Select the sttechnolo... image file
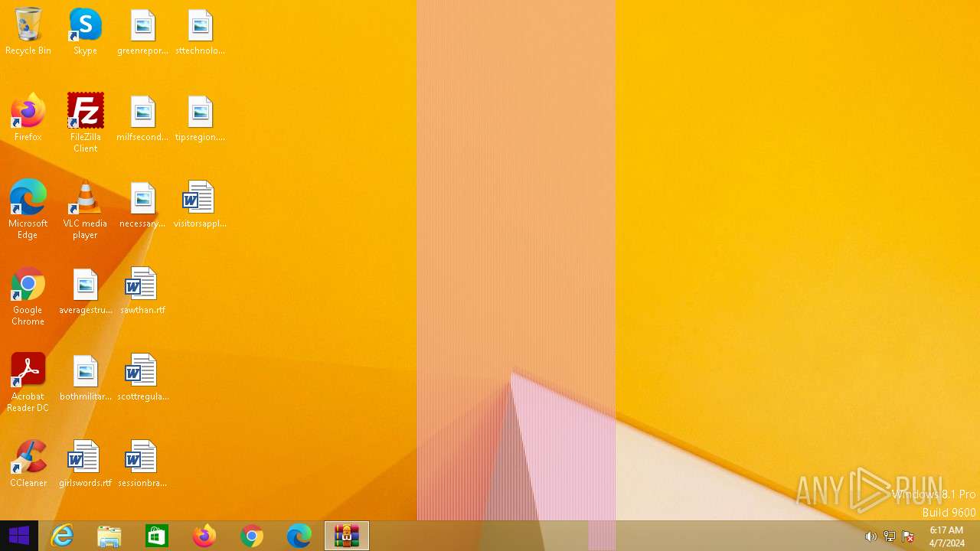This screenshot has height=551, width=980. point(200,31)
